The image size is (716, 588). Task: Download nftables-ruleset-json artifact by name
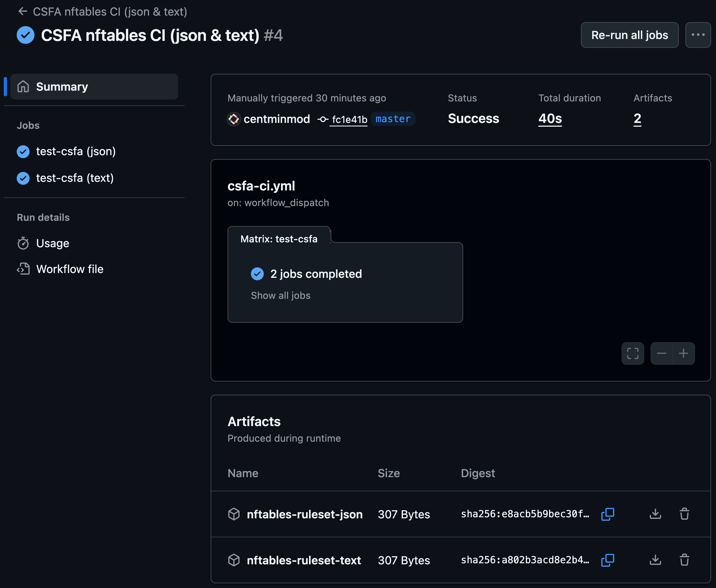305,514
